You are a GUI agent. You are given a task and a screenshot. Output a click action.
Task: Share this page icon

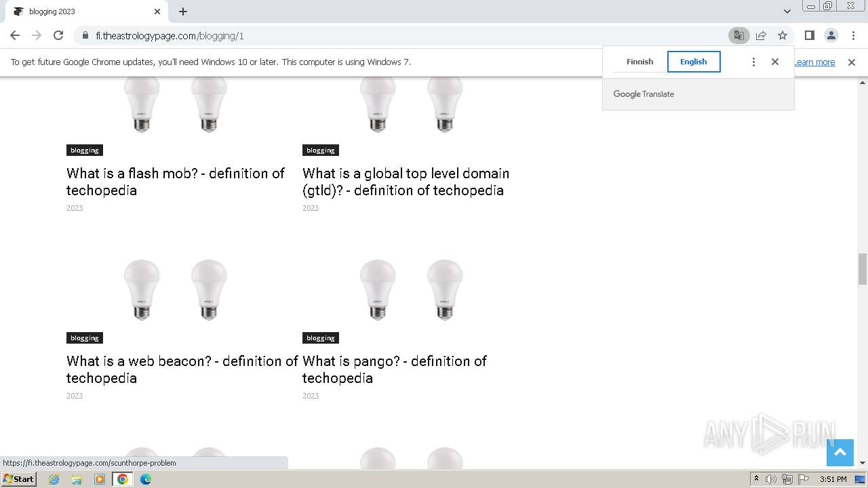(761, 35)
